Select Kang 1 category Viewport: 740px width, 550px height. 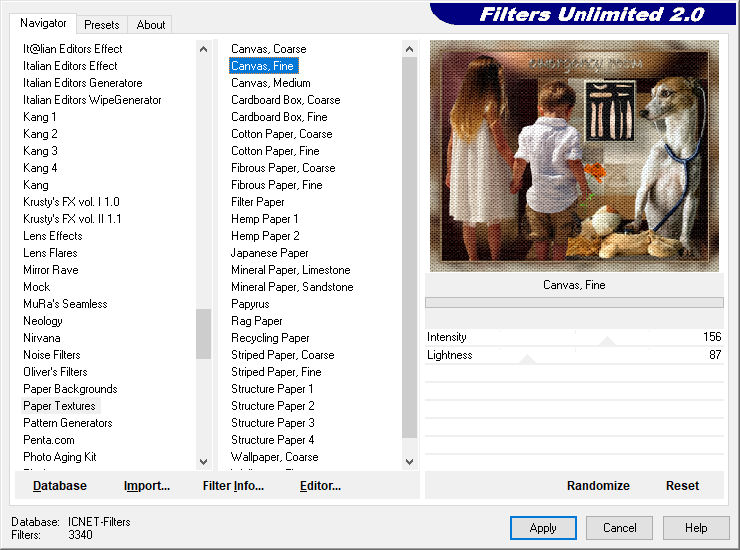[40, 117]
